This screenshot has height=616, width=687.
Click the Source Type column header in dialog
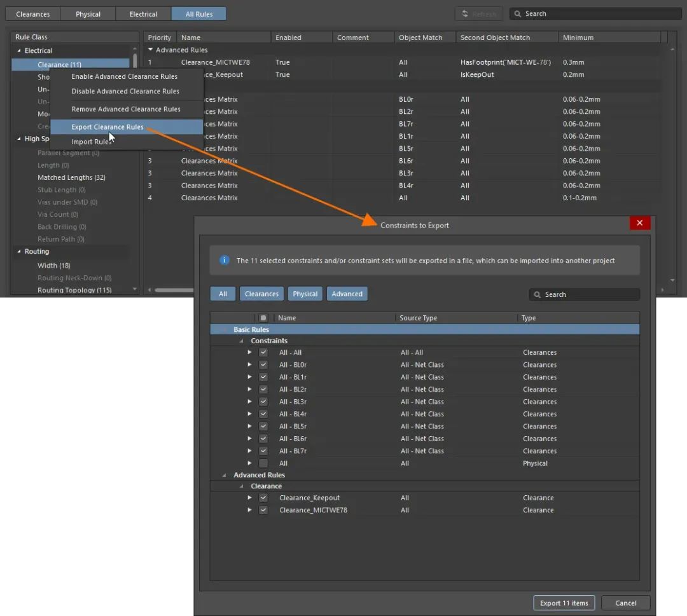[x=456, y=318]
